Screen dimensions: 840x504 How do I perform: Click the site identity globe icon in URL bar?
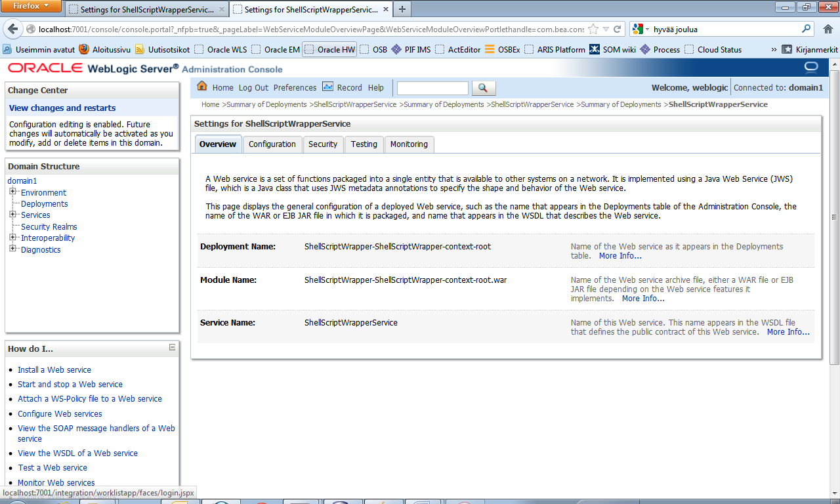tap(31, 30)
